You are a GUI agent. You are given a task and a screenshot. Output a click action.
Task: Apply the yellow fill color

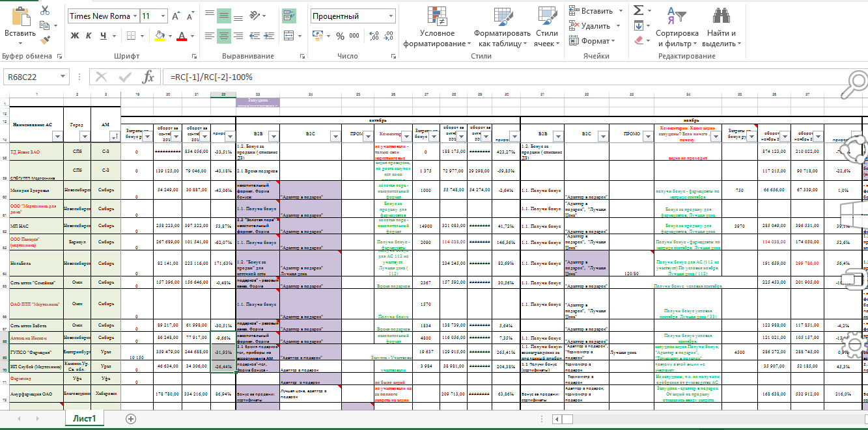pyautogui.click(x=160, y=36)
